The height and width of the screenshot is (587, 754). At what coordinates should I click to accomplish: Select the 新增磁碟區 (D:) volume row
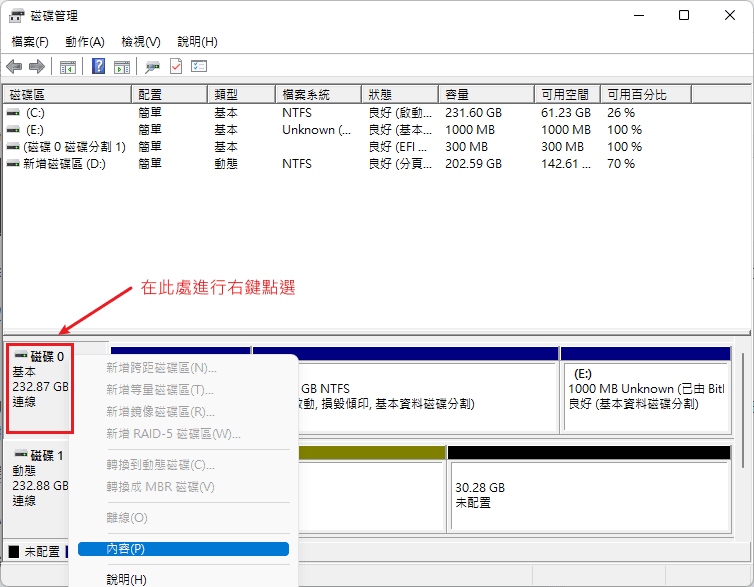tap(377, 164)
